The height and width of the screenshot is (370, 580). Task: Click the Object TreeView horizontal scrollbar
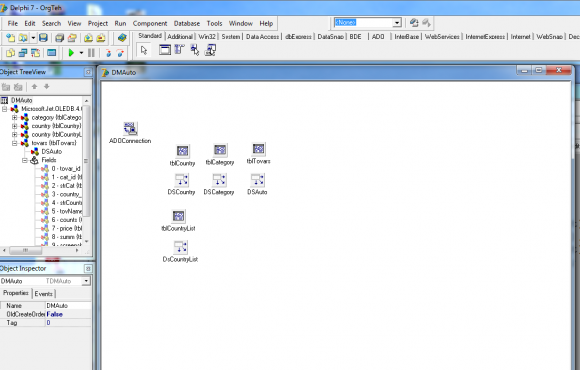pyautogui.click(x=41, y=250)
